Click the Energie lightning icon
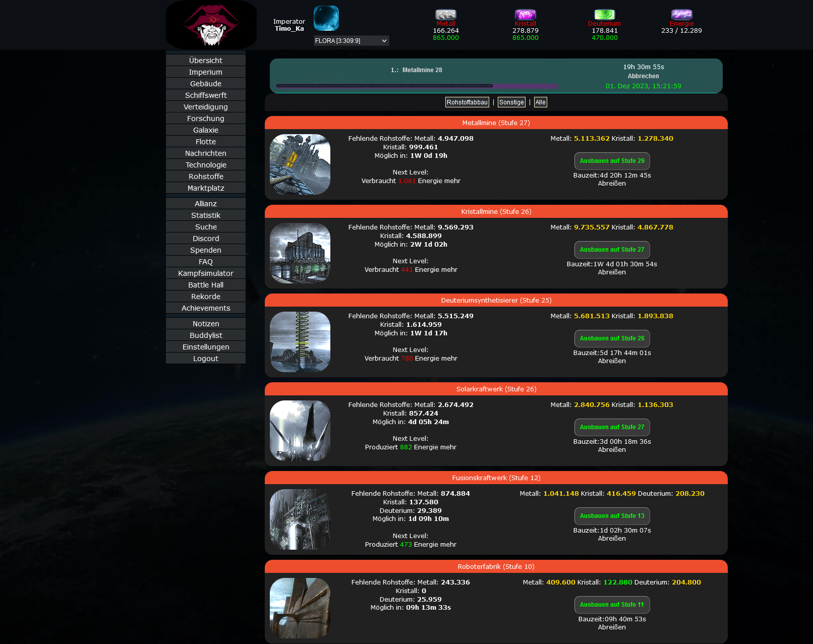 point(681,15)
